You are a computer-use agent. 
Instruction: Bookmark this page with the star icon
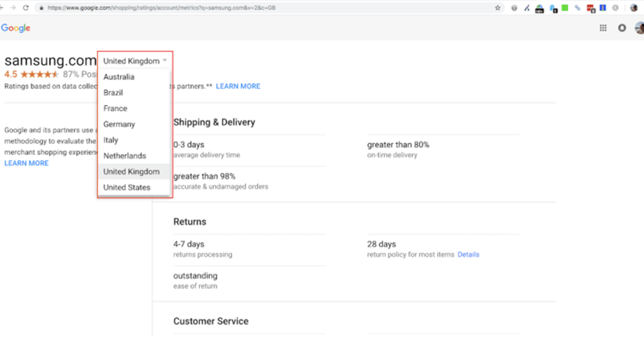click(x=498, y=8)
